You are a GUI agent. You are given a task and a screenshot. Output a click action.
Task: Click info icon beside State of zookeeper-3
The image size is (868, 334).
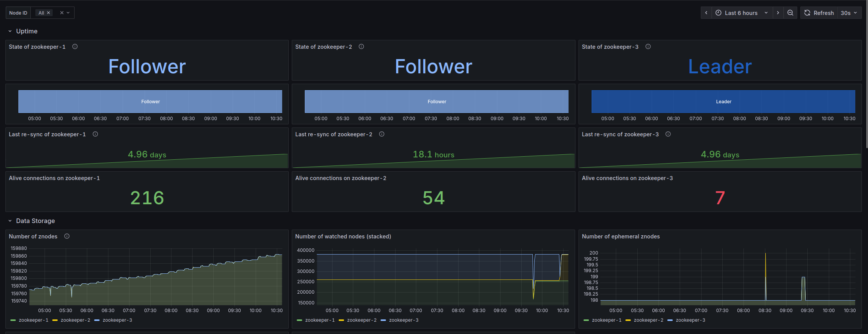pyautogui.click(x=648, y=46)
